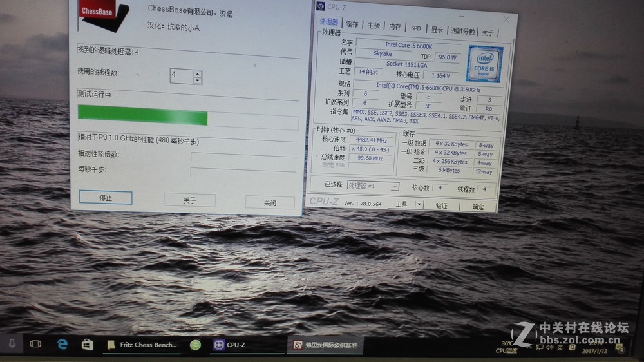Close the CPU-Z window with X
The width and height of the screenshot is (644, 362).
tap(506, 19)
